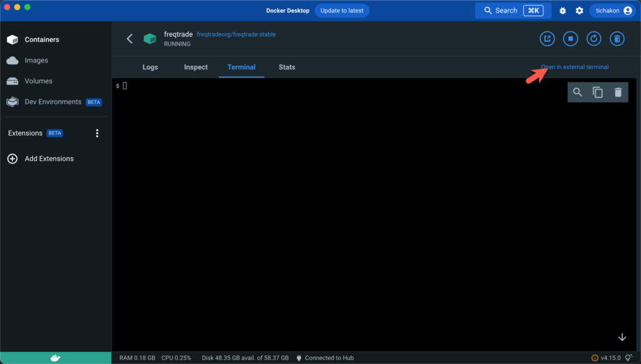The width and height of the screenshot is (641, 364).
Task: Click the Docker Desktop window title
Action: tap(288, 11)
